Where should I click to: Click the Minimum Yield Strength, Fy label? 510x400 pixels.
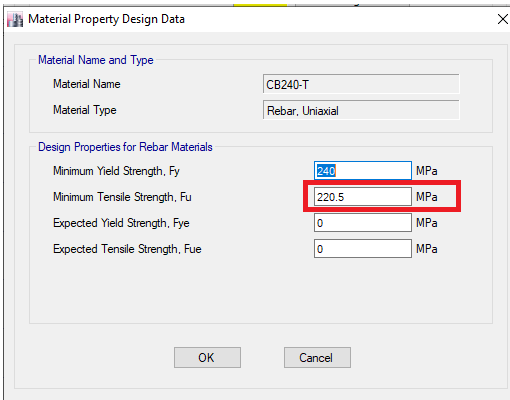click(x=116, y=171)
